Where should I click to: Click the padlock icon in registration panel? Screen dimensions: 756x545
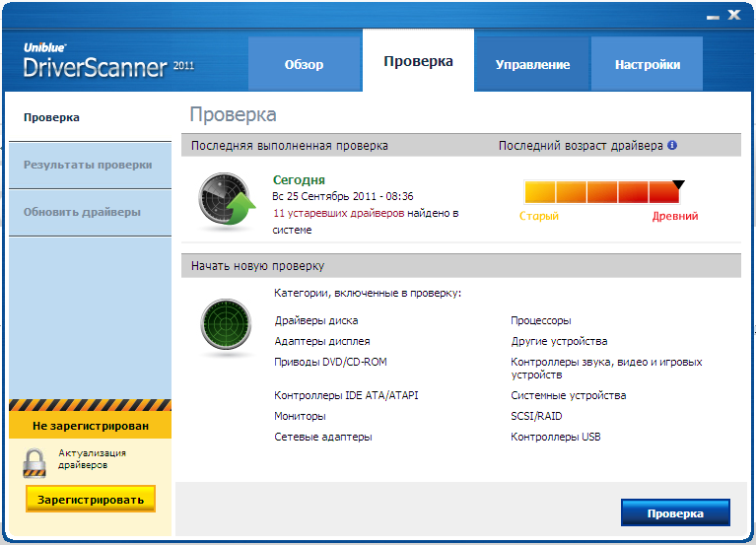pyautogui.click(x=34, y=463)
